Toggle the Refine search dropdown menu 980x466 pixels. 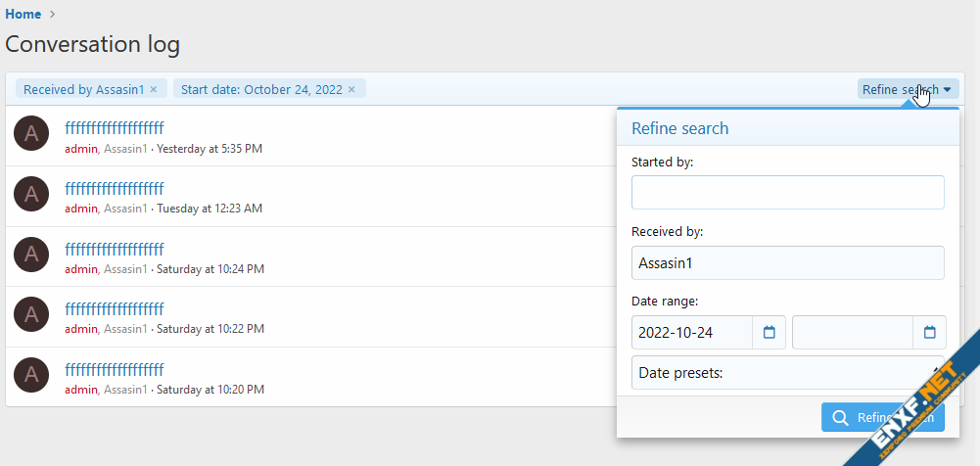pos(907,89)
